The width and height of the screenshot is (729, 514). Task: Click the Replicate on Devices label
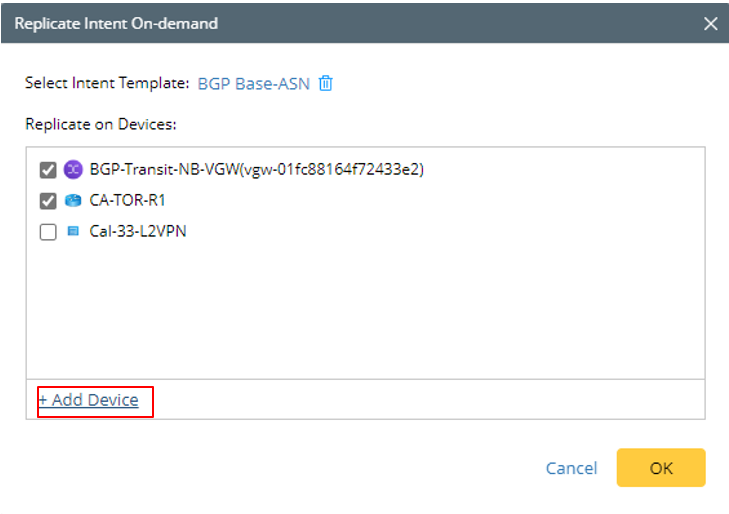(100, 125)
